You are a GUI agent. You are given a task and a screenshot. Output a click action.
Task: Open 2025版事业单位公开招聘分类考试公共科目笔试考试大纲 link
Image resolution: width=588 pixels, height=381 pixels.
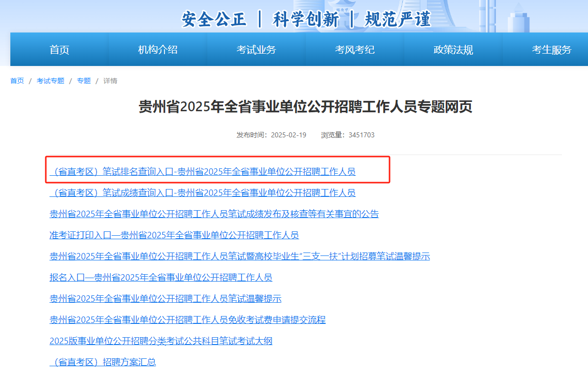(161, 341)
